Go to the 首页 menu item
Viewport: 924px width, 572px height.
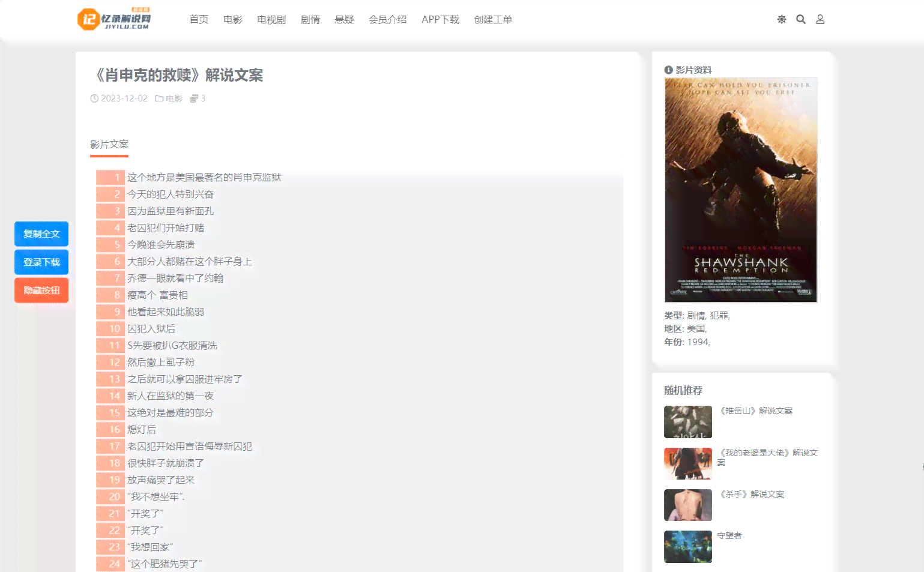(x=199, y=19)
